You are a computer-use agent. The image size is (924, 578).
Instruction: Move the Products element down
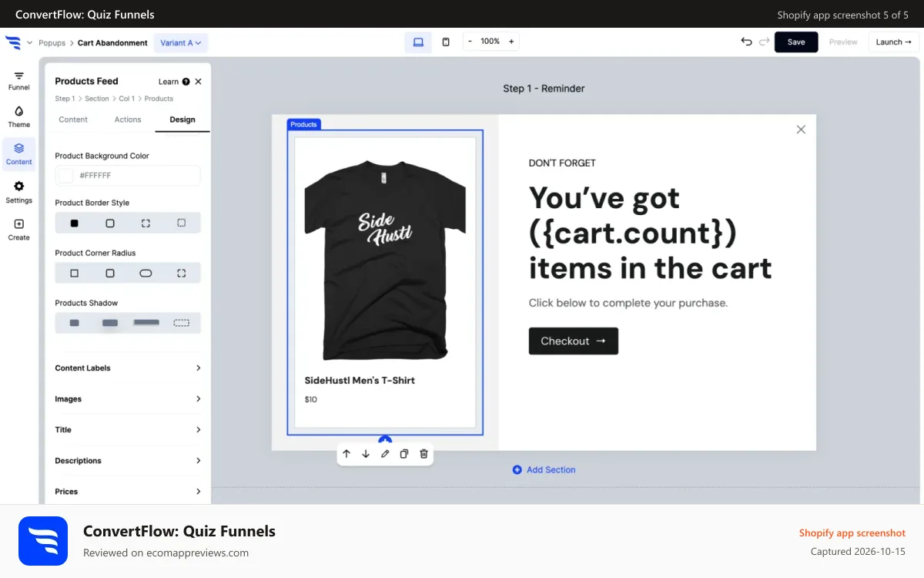coord(366,454)
